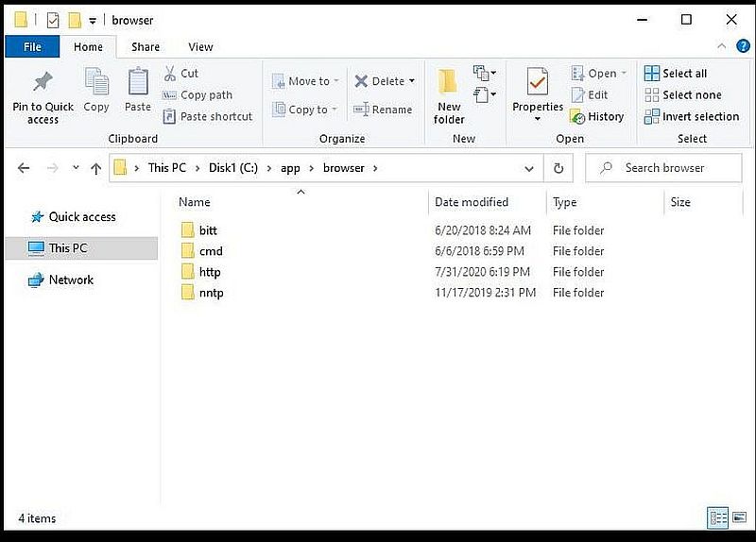Sort by the Size column header
This screenshot has height=542, width=756.
[680, 202]
